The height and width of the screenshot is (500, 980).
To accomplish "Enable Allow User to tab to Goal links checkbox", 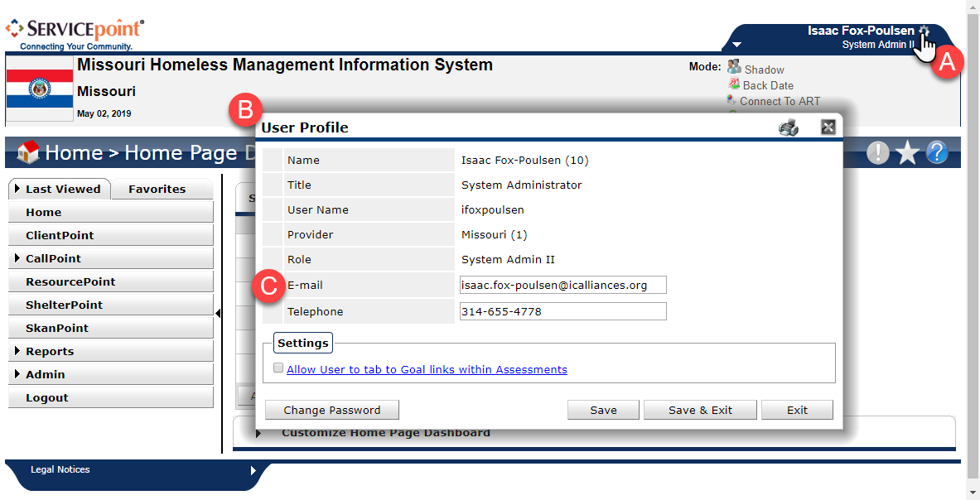I will coord(278,368).
